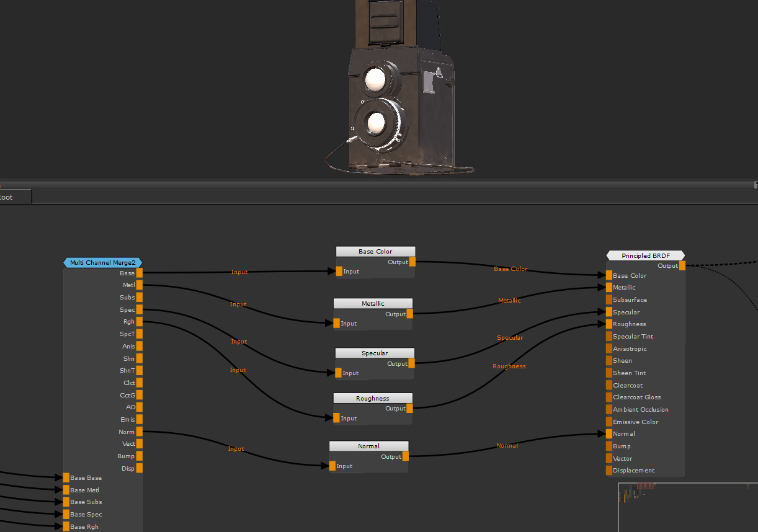
Task: Click the Metallic node's Input port
Action: [x=337, y=323]
